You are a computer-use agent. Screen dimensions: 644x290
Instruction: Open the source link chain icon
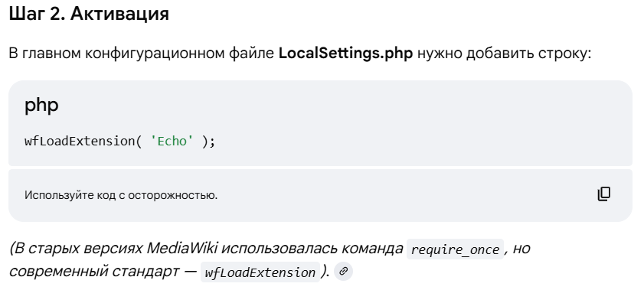343,272
